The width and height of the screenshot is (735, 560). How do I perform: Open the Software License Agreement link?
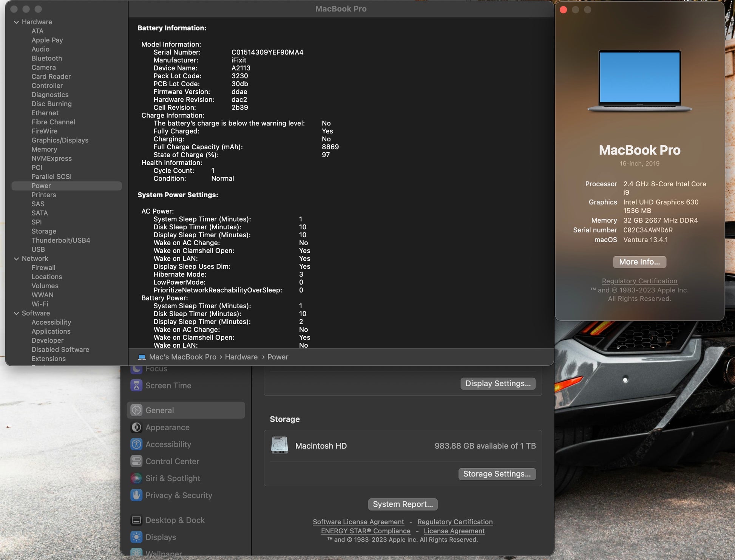pyautogui.click(x=358, y=522)
